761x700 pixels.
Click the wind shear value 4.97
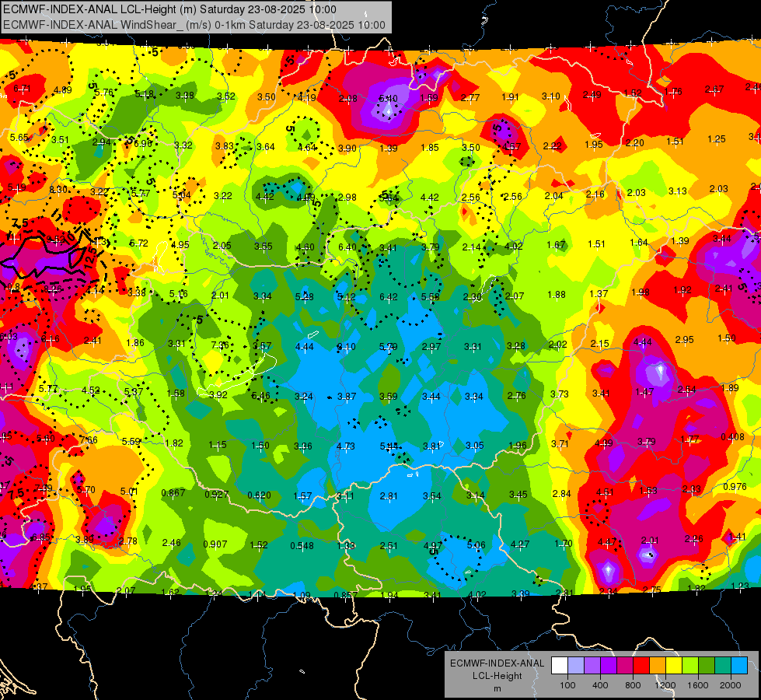(433, 546)
